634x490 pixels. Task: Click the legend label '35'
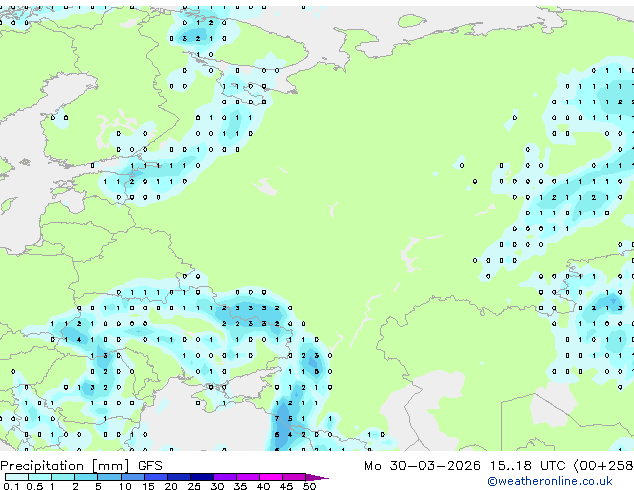(240, 486)
